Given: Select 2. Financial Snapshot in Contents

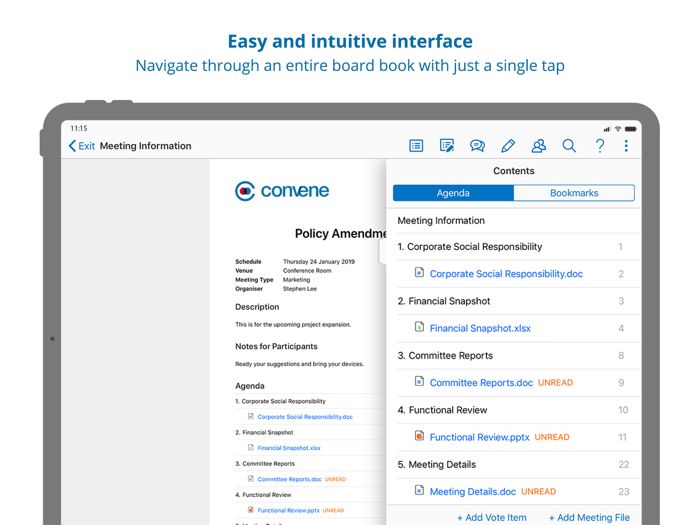Looking at the screenshot, I should coord(513,301).
